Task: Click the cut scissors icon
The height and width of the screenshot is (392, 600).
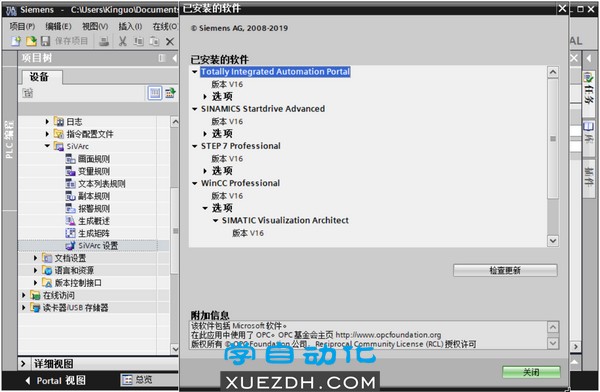Action: coord(122,41)
